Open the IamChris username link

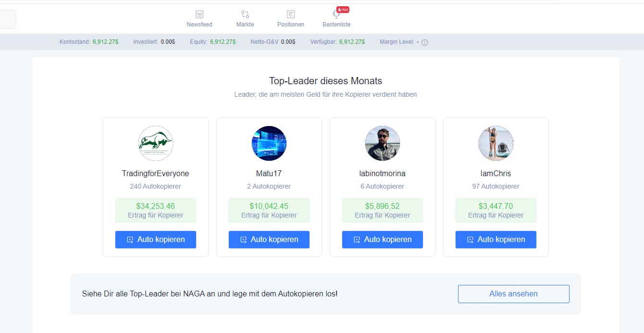496,173
